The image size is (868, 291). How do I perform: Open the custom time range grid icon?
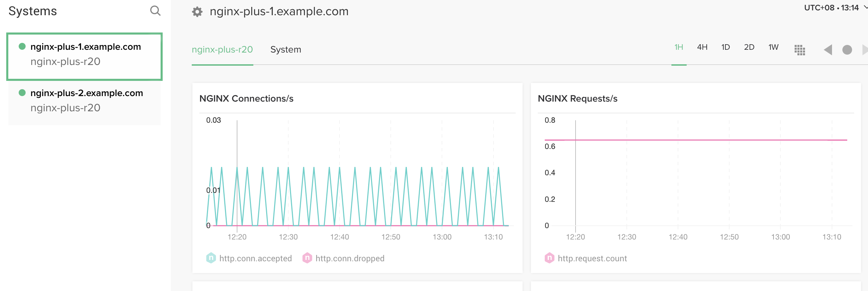click(800, 50)
